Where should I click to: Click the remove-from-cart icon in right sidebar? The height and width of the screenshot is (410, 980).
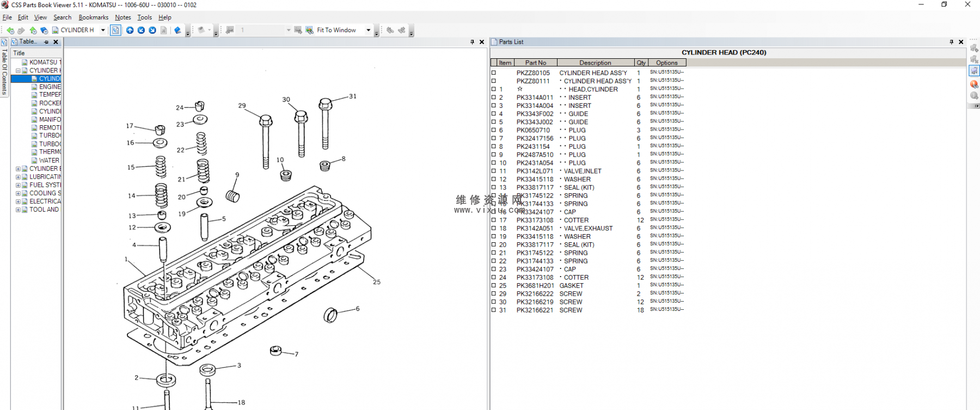click(974, 59)
